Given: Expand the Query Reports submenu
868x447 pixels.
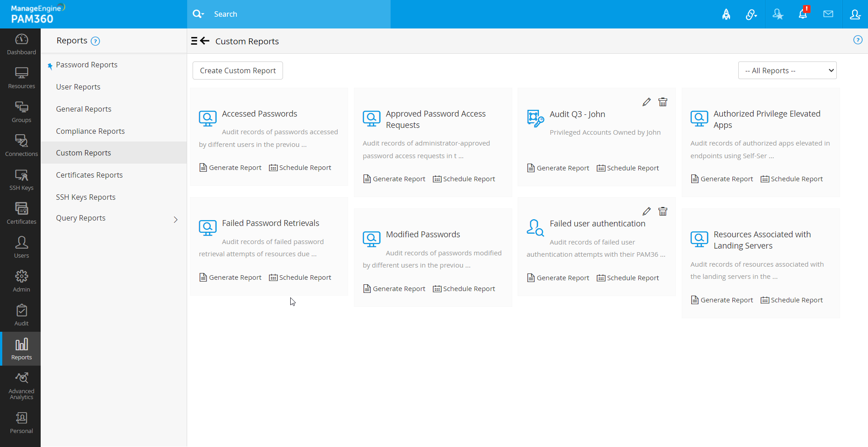Looking at the screenshot, I should pyautogui.click(x=175, y=220).
